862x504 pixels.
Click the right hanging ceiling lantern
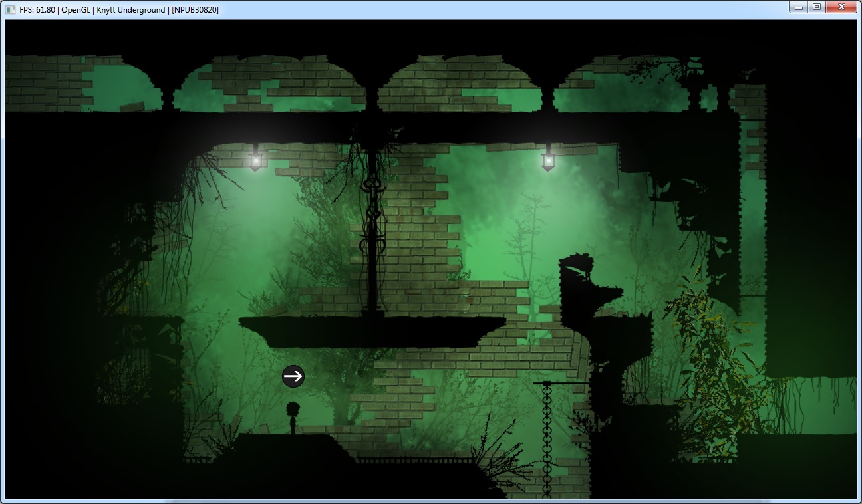548,158
